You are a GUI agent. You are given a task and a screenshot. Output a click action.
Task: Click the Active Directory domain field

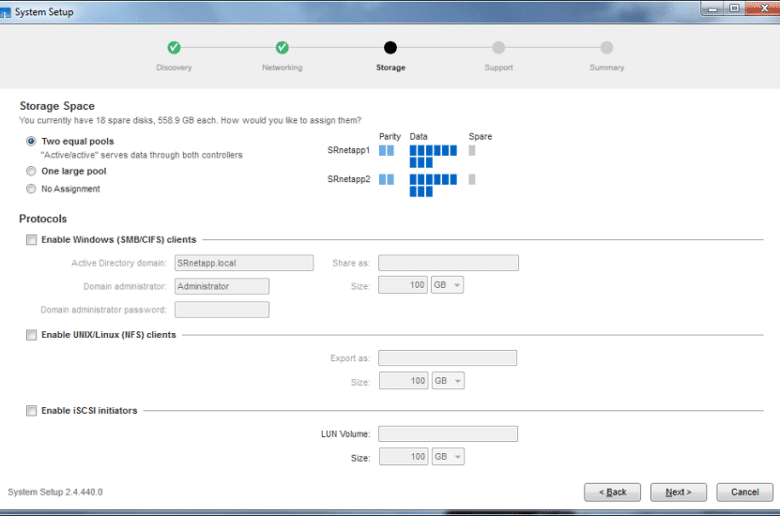point(244,263)
